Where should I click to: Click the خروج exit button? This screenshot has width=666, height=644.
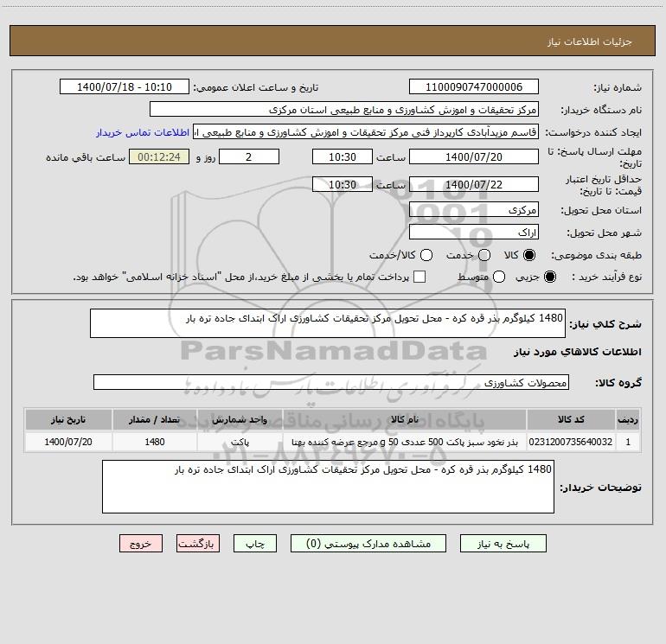click(x=141, y=544)
